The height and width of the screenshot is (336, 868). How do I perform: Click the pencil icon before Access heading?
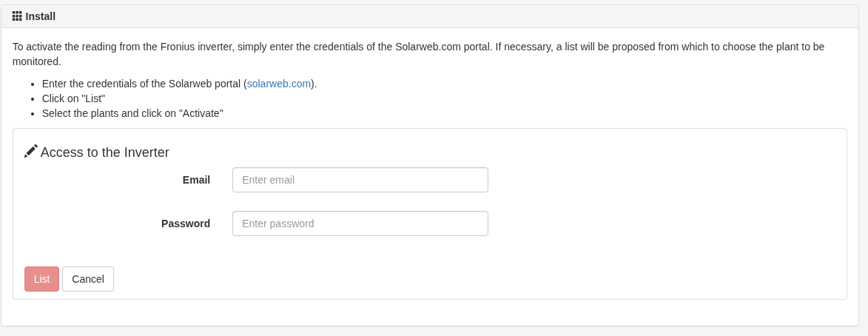31,151
